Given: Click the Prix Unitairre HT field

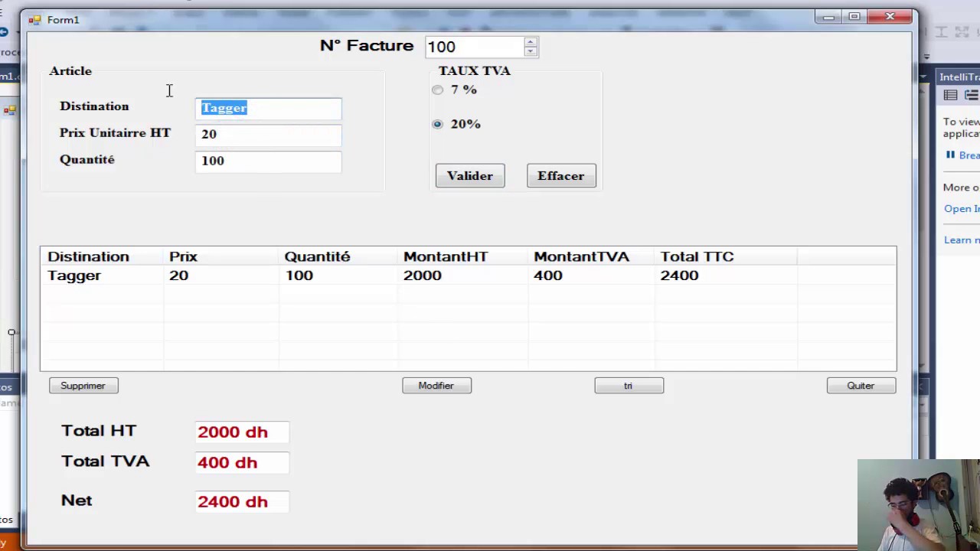Looking at the screenshot, I should click(x=268, y=134).
